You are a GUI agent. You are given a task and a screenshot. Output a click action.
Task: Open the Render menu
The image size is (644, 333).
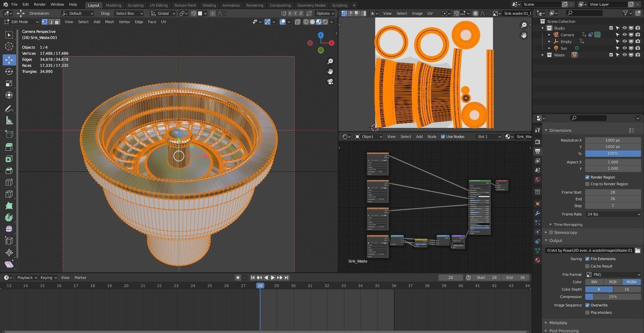[40, 4]
